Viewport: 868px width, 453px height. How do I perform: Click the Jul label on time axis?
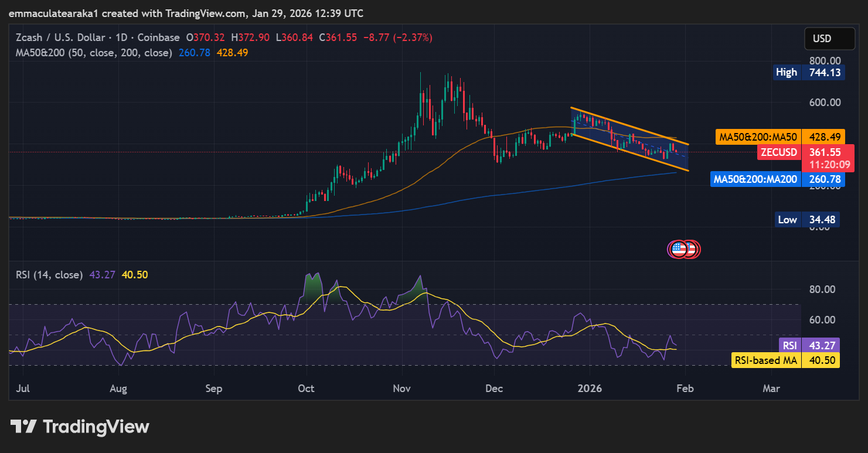[x=23, y=389]
